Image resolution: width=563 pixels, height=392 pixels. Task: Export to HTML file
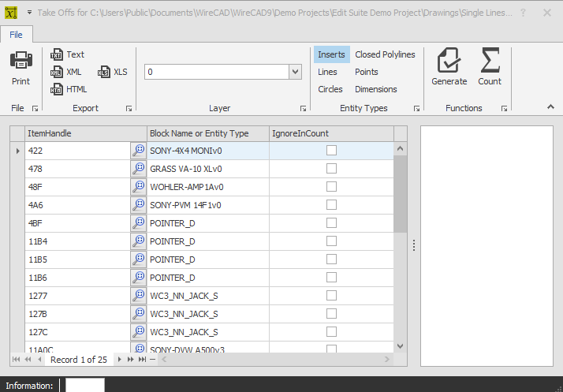pyautogui.click(x=69, y=89)
